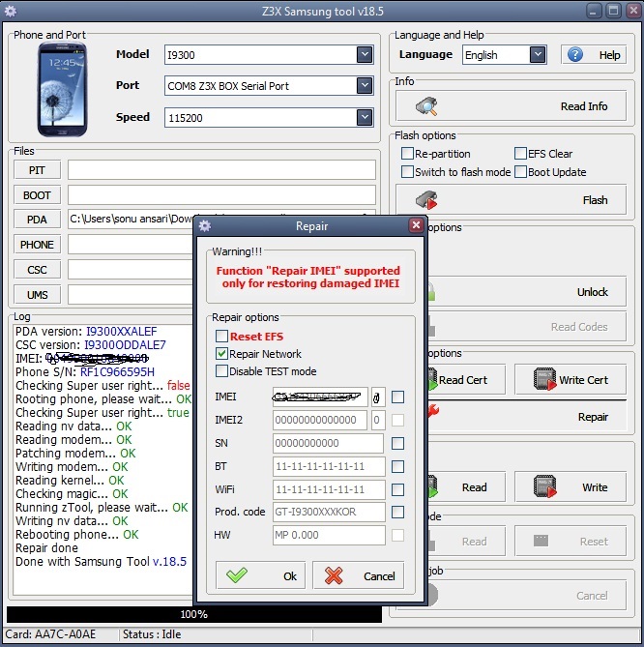Click the PIT file path field
This screenshot has height=647, width=644.
click(222, 170)
